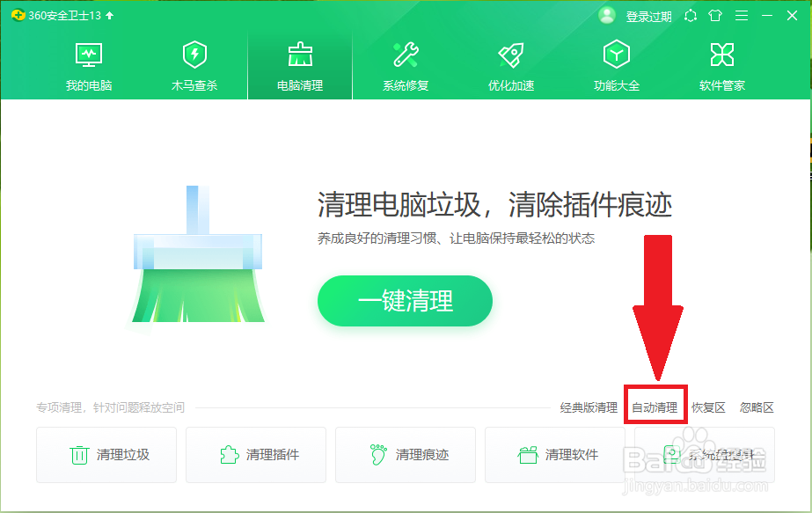Viewport: 812px width, 513px height.
Task: Click the 优化加速 rocket icon
Action: 510,53
